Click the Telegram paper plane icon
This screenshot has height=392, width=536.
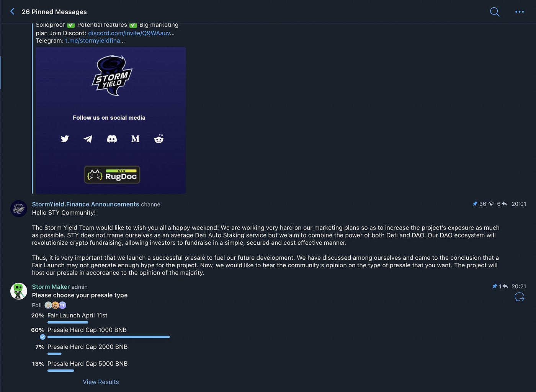click(88, 139)
